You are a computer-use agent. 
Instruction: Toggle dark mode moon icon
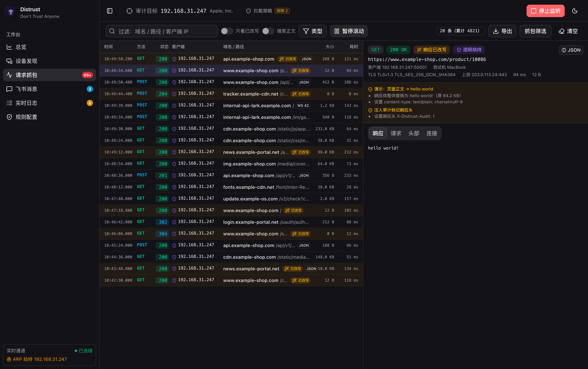[x=575, y=11]
